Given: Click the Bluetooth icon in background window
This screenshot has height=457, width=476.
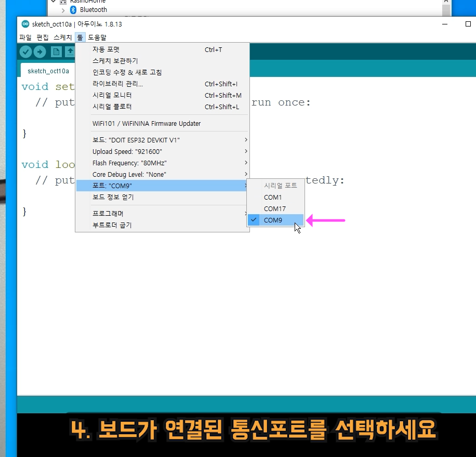Looking at the screenshot, I should (73, 10).
